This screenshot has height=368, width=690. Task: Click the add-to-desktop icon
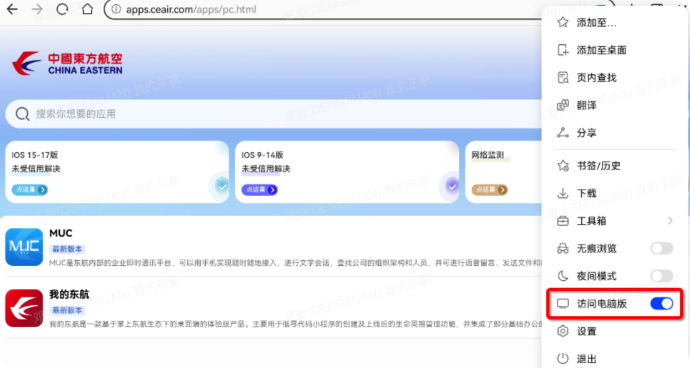click(563, 50)
